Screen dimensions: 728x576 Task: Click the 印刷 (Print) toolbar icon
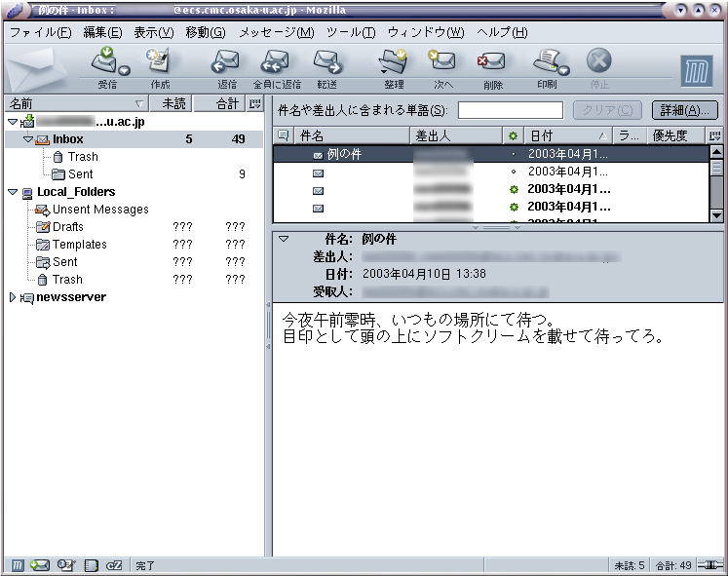[x=546, y=62]
